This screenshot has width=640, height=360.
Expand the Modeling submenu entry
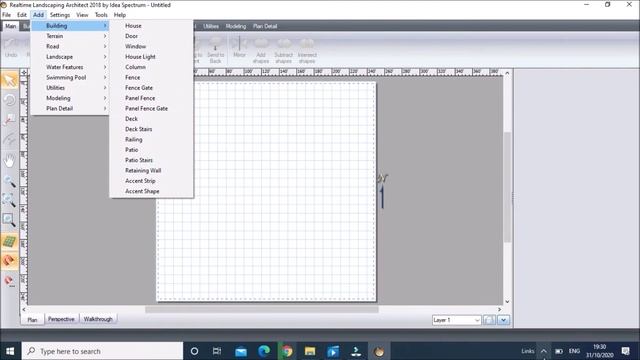(70, 98)
